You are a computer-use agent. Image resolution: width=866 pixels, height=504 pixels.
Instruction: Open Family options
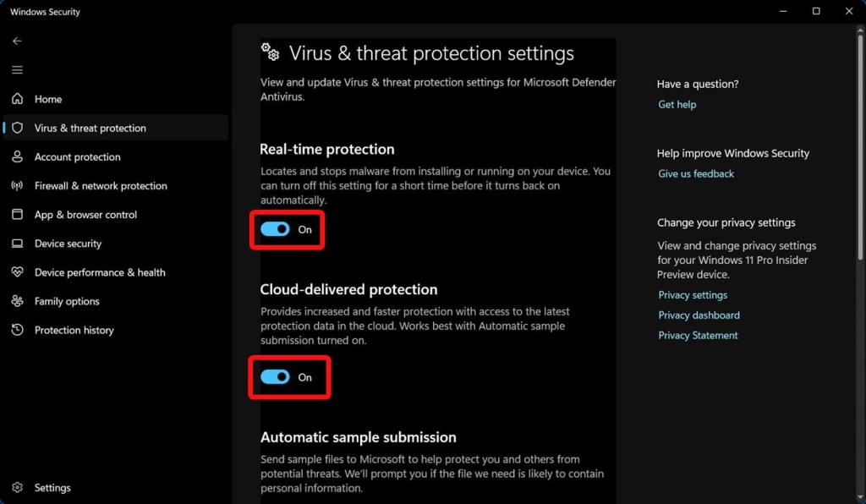65,300
